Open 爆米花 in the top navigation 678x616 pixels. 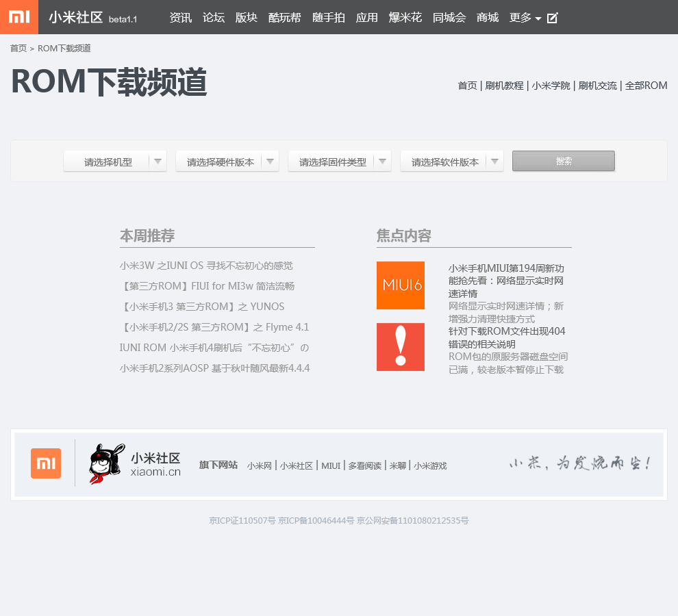pyautogui.click(x=405, y=18)
